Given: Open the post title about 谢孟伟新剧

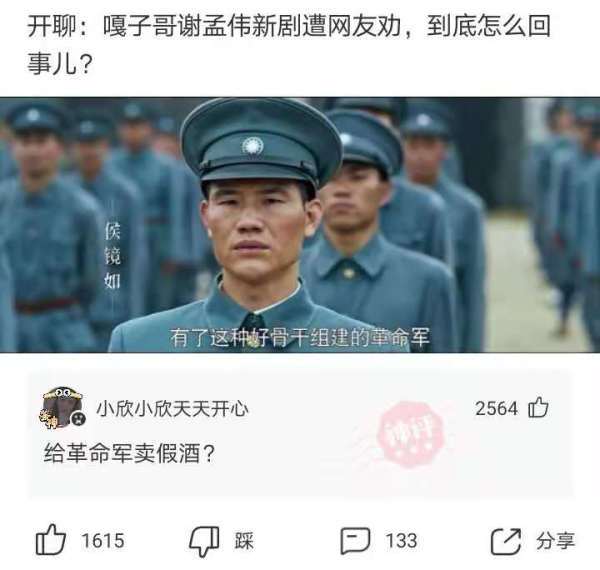Looking at the screenshot, I should point(289,44).
